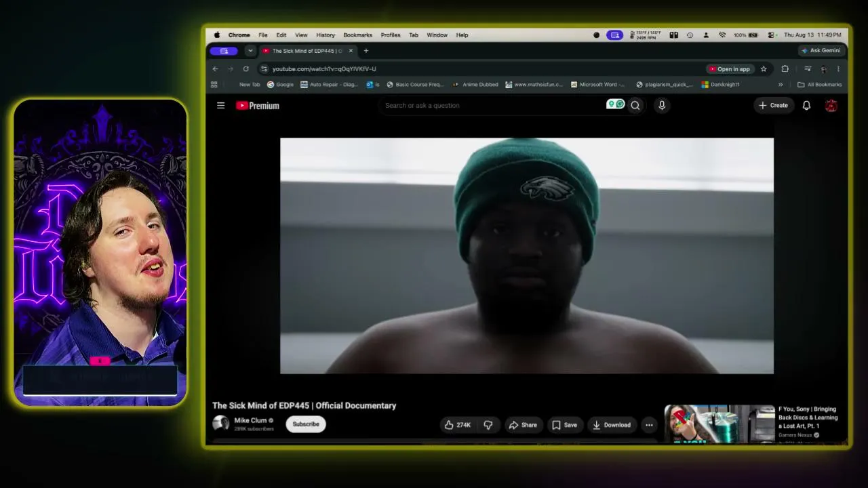Open the new tab plus button
Image resolution: width=868 pixels, height=488 pixels.
click(x=366, y=51)
